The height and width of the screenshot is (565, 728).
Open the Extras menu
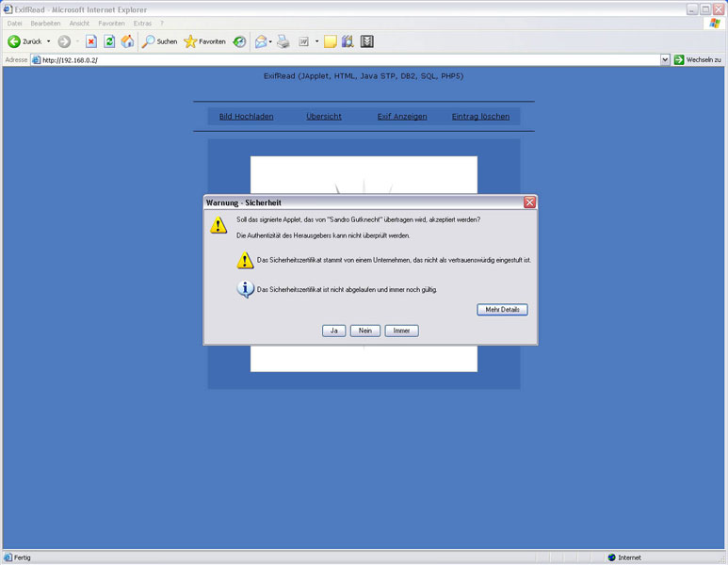[142, 23]
